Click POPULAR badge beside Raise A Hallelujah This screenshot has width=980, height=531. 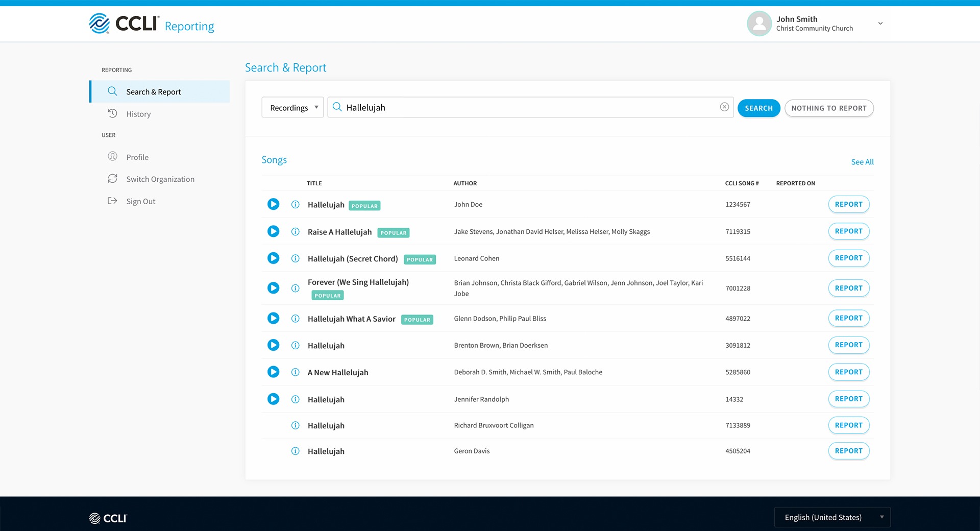click(x=394, y=233)
